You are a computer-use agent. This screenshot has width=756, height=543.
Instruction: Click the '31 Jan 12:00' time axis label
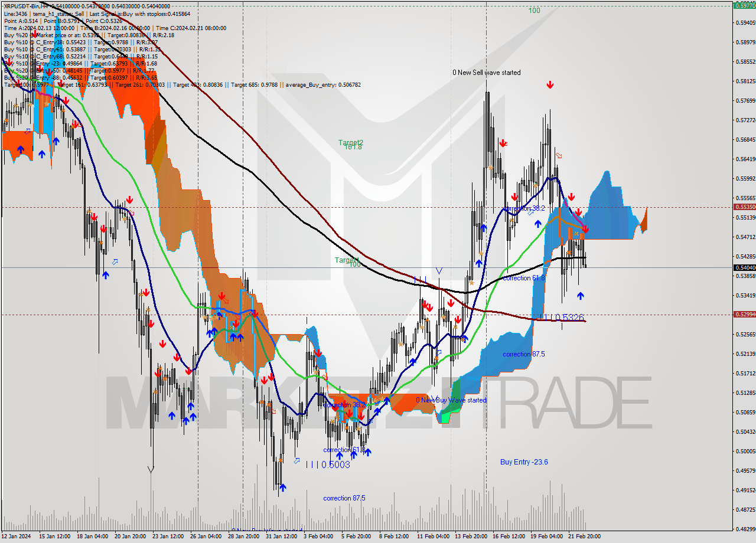[x=282, y=537]
